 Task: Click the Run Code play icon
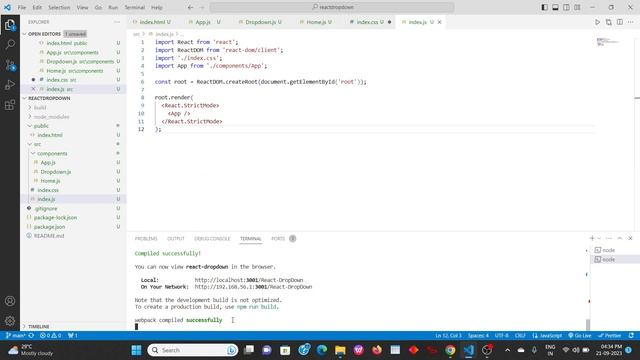pos(597,22)
